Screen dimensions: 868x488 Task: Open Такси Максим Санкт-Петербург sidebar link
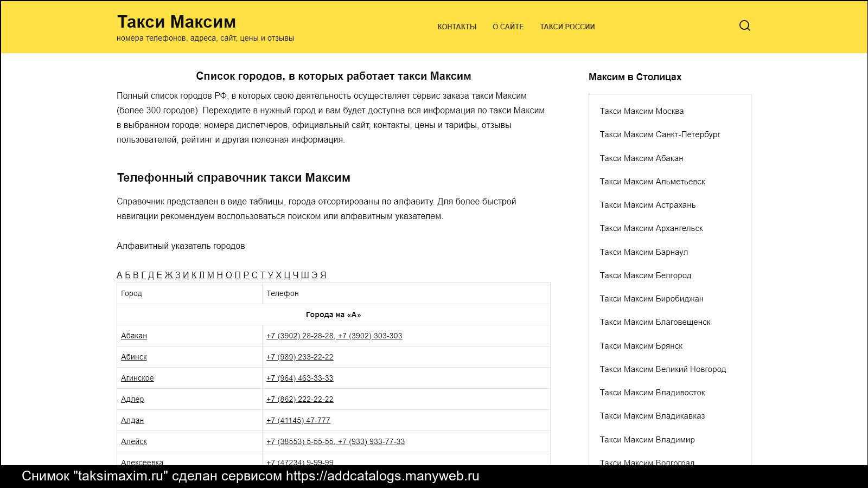pos(660,134)
